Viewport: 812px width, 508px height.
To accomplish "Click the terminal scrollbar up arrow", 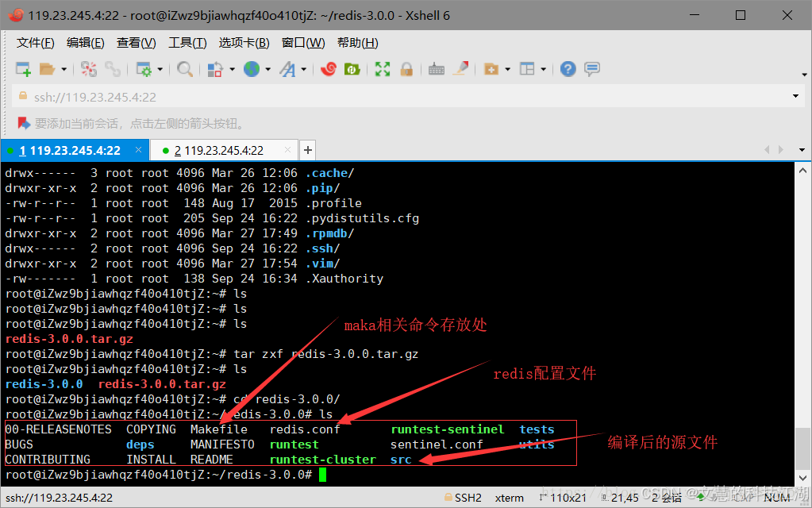I will pyautogui.click(x=802, y=171).
